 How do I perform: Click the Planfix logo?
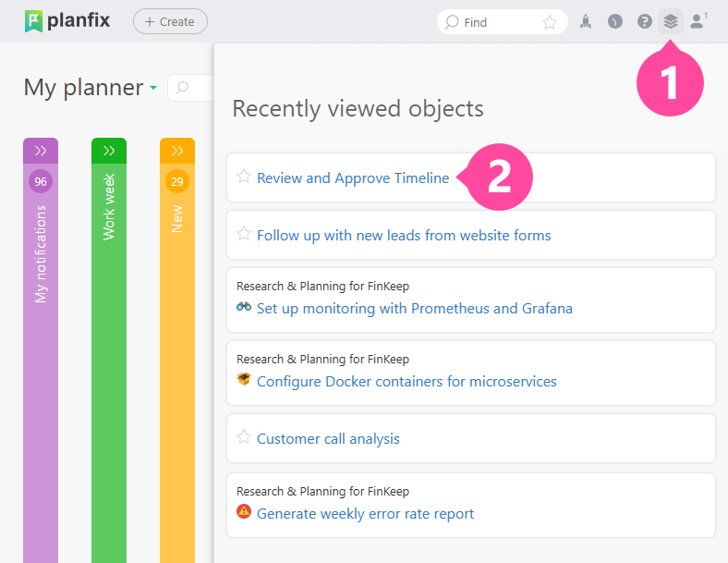67,21
